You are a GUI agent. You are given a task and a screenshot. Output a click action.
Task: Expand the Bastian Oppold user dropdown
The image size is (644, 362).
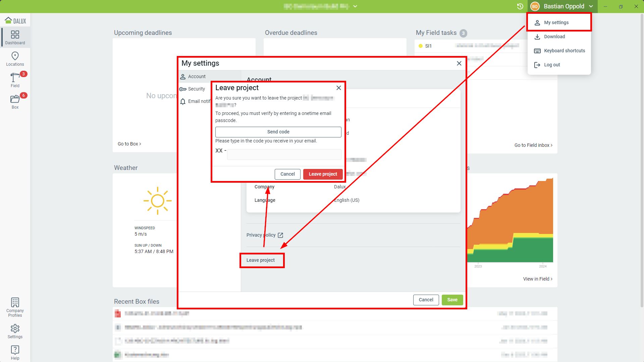[563, 6]
